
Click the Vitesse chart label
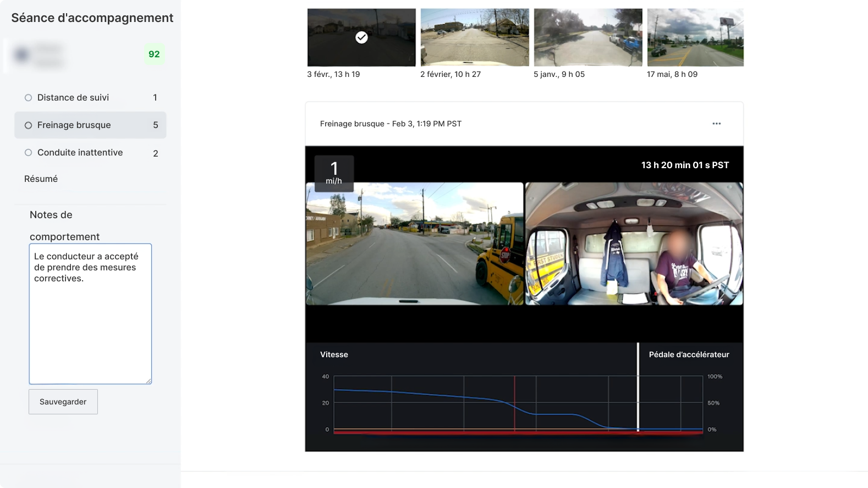(334, 354)
